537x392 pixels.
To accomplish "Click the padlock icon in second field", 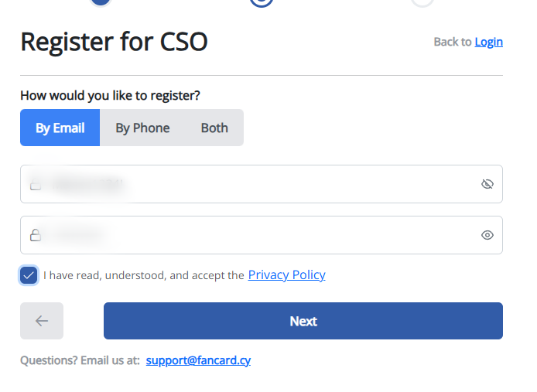I will [x=36, y=235].
